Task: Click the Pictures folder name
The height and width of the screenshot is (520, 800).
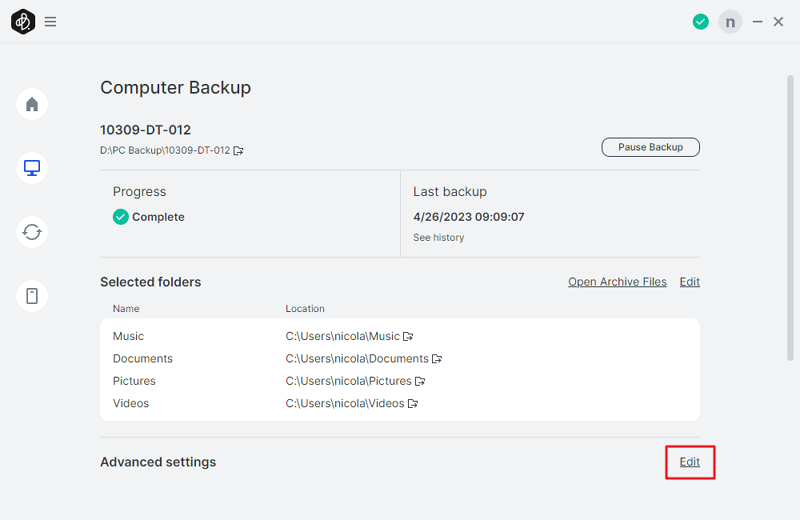Action: click(x=134, y=381)
